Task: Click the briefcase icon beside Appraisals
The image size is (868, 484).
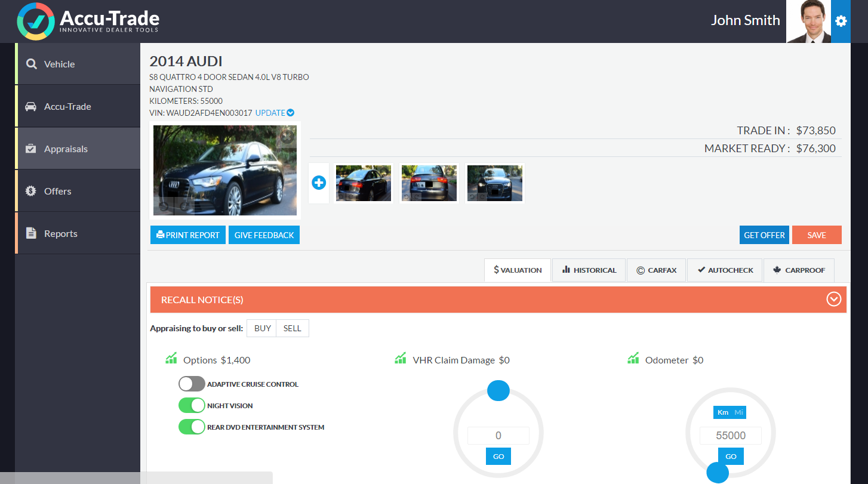Action: pyautogui.click(x=30, y=149)
